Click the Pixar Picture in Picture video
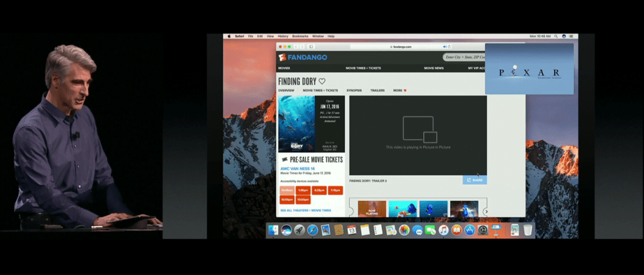This screenshot has height=275, width=644. 529,68
